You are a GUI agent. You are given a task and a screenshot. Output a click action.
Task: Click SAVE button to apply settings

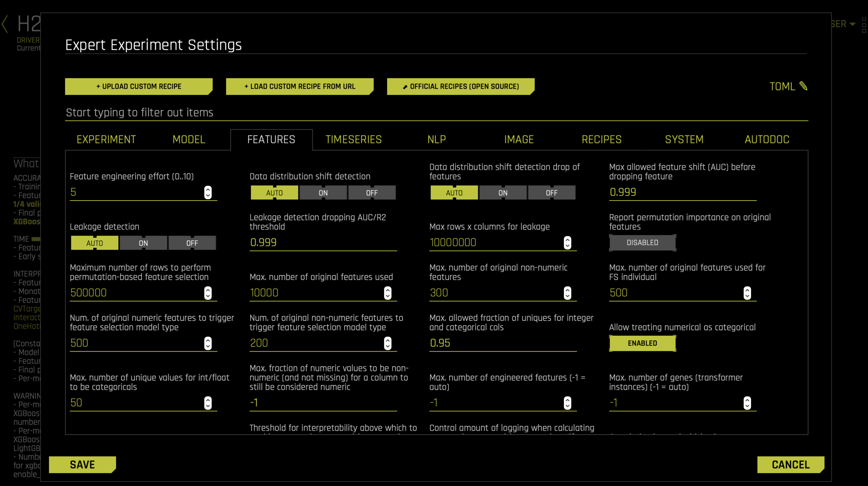coord(82,465)
